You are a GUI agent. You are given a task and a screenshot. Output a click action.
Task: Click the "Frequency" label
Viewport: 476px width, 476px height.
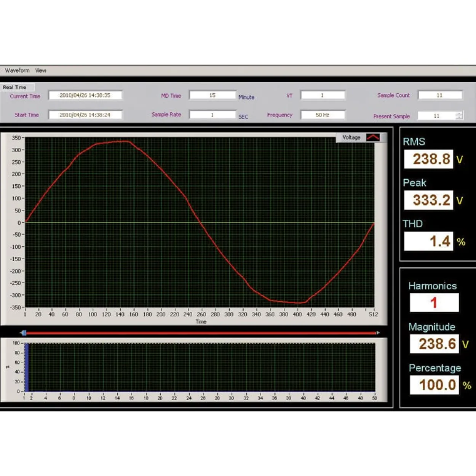pos(280,115)
